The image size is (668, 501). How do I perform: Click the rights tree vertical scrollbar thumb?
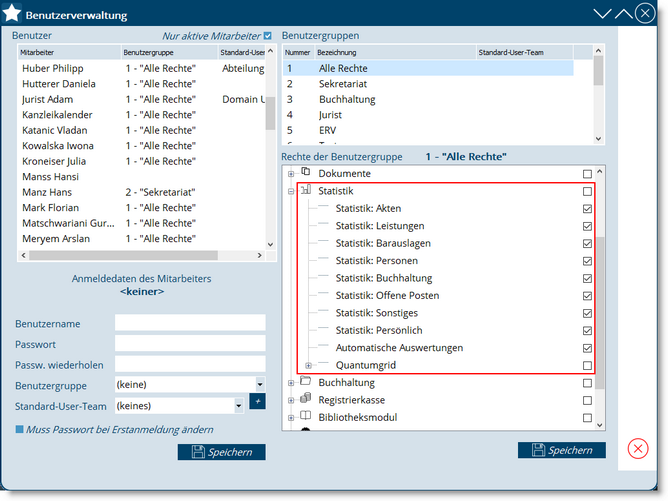tap(599, 313)
